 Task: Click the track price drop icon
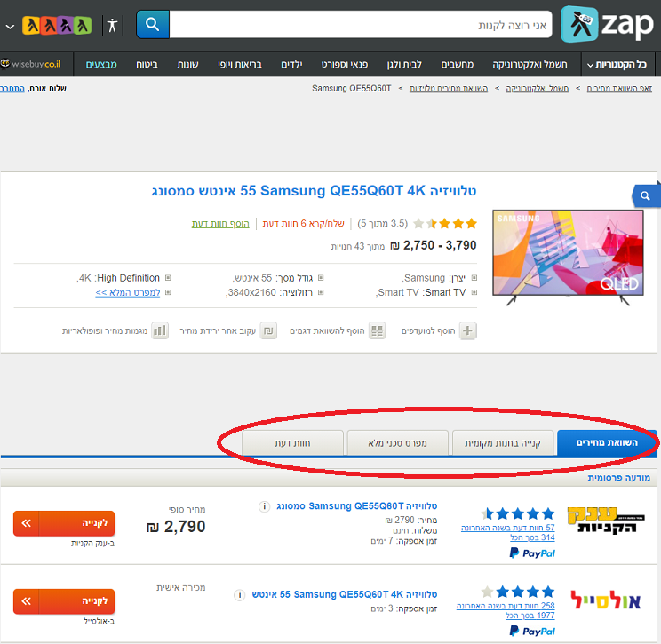268,331
